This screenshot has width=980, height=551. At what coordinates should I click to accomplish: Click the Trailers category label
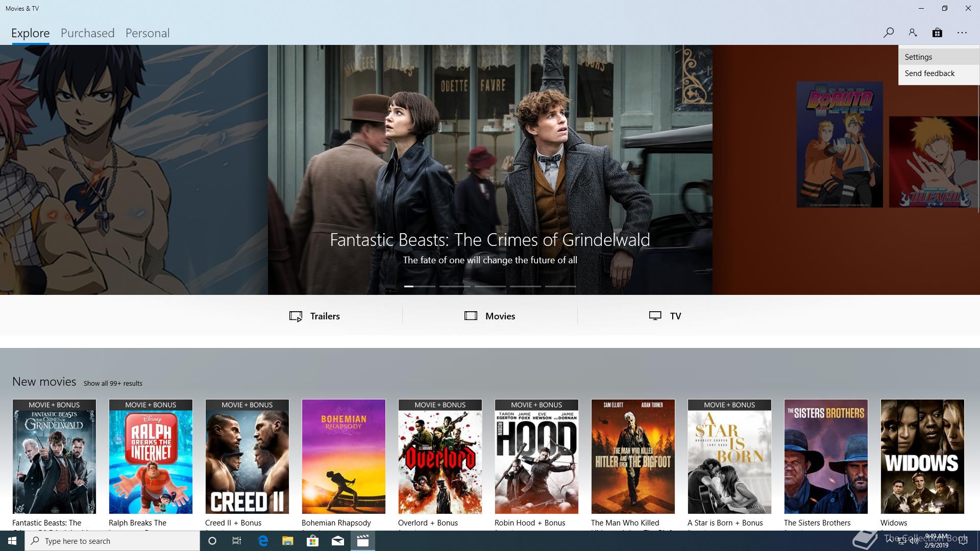tap(325, 316)
